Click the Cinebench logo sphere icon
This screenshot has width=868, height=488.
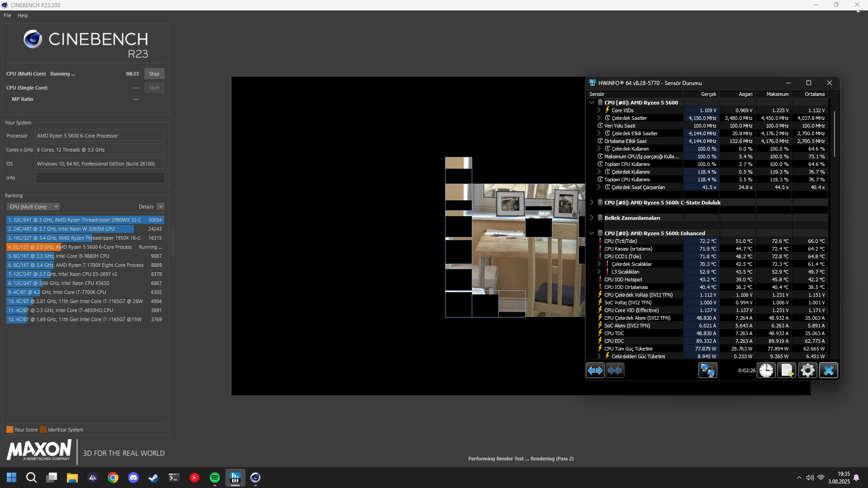[x=33, y=39]
